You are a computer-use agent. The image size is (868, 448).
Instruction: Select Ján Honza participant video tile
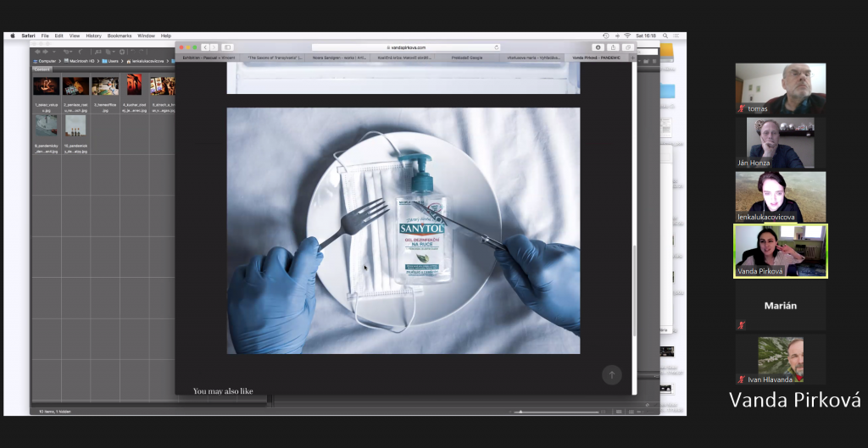point(781,142)
